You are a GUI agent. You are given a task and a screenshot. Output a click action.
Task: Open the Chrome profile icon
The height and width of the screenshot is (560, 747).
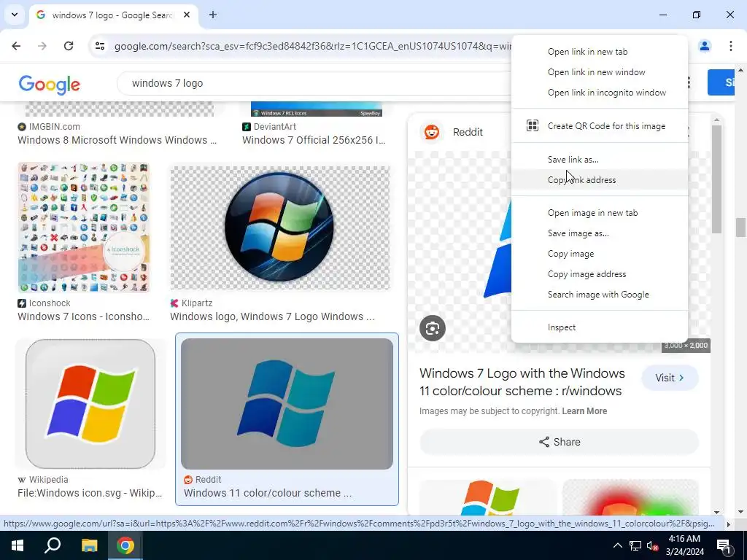point(705,46)
